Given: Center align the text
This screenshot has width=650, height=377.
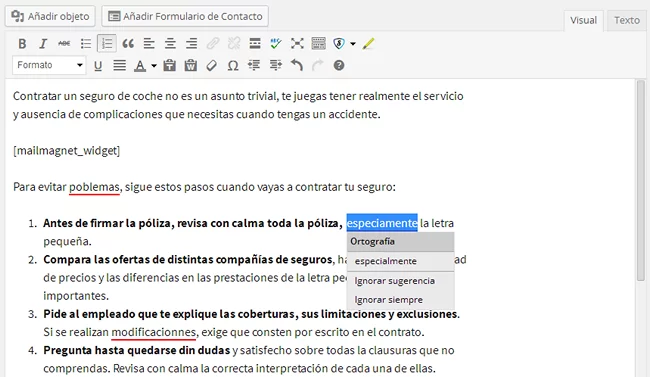Looking at the screenshot, I should coord(170,44).
